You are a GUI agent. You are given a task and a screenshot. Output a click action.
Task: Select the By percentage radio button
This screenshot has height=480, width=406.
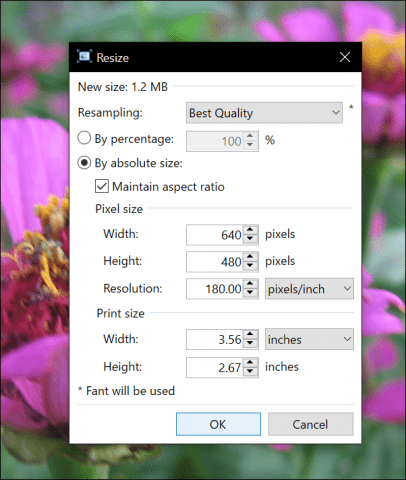[x=84, y=138]
